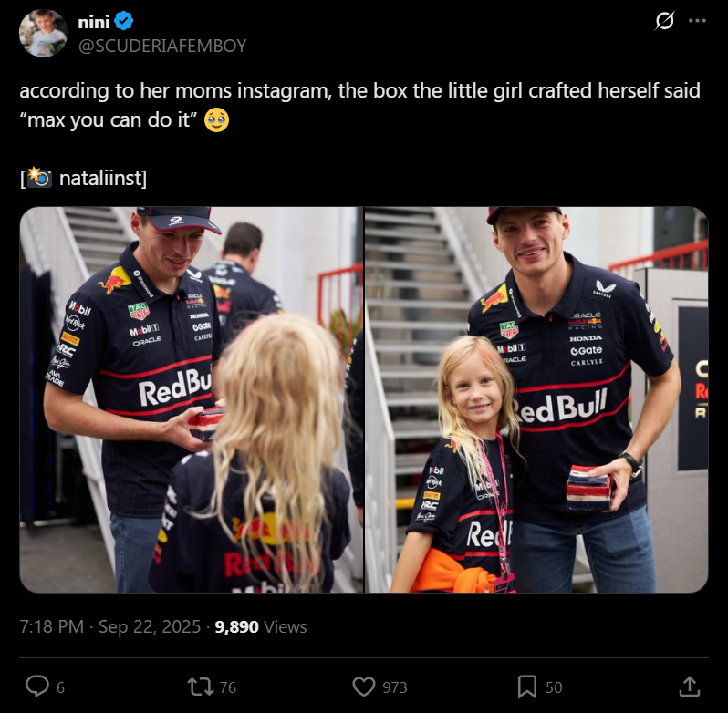Click the repost count 76
The image size is (728, 713).
(x=227, y=687)
